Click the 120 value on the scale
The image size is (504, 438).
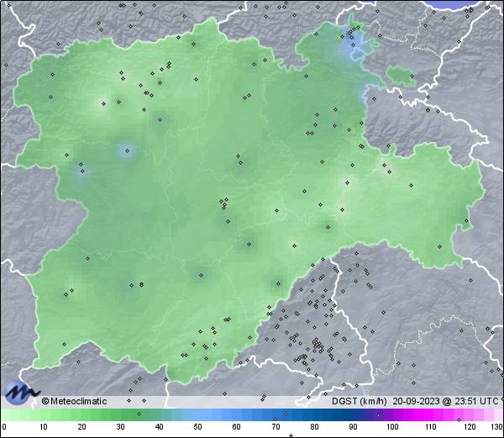pyautogui.click(x=470, y=427)
